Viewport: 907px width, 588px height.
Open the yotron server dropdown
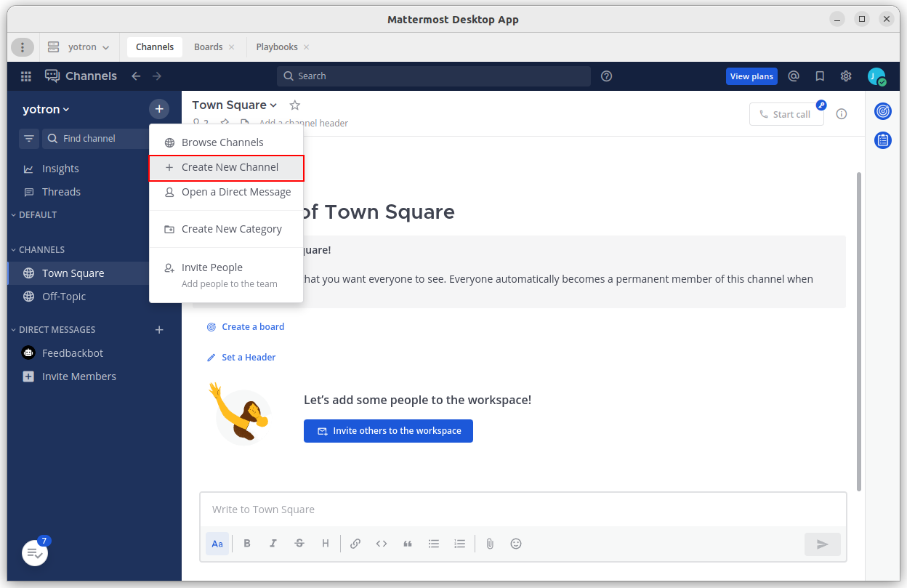coord(79,47)
